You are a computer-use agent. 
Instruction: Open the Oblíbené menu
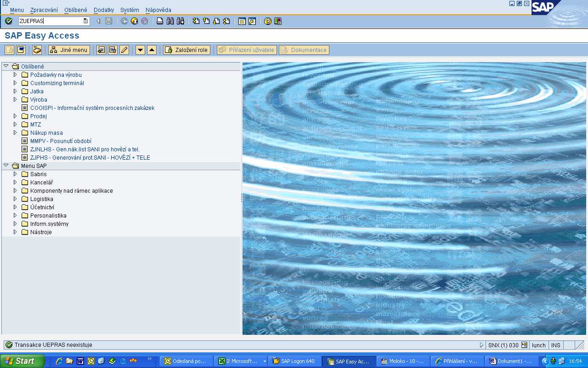pos(76,10)
